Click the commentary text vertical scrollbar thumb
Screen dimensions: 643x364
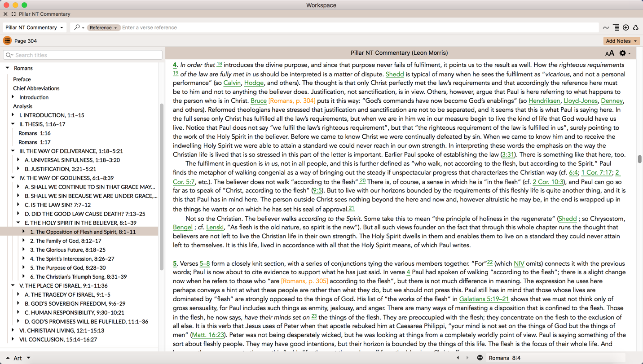[x=639, y=159]
